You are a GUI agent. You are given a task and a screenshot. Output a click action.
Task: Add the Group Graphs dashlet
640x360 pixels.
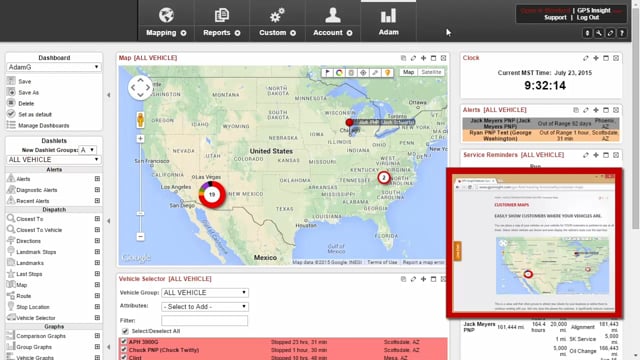pyautogui.click(x=97, y=347)
